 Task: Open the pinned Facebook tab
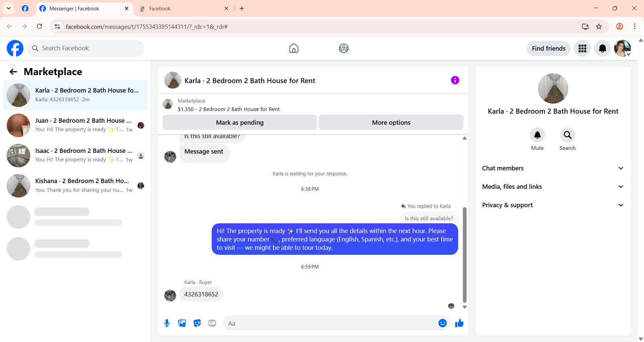(25, 8)
